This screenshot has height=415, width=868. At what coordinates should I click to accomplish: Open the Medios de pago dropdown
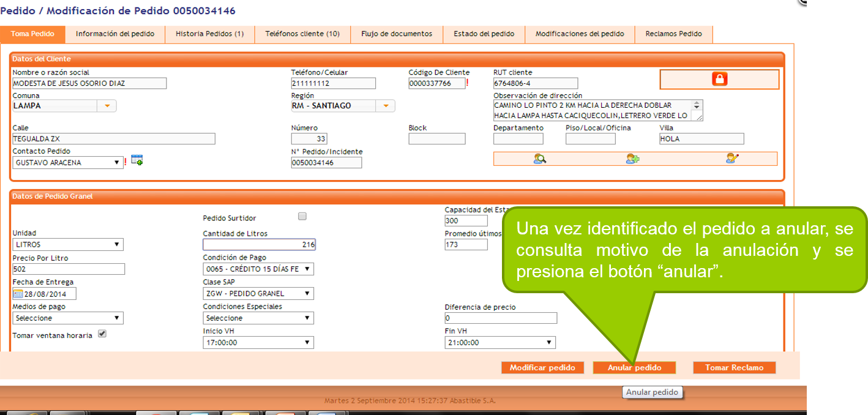pyautogui.click(x=68, y=318)
